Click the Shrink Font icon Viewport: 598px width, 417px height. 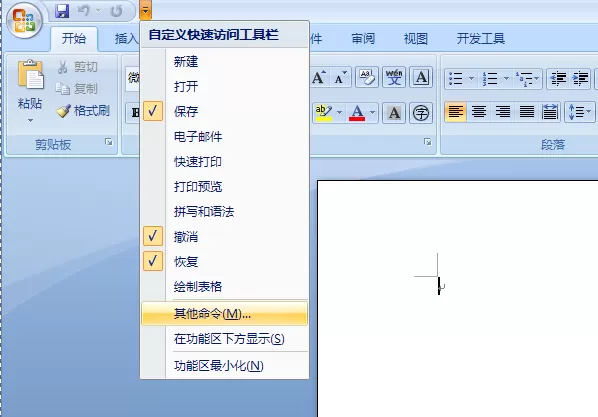340,77
